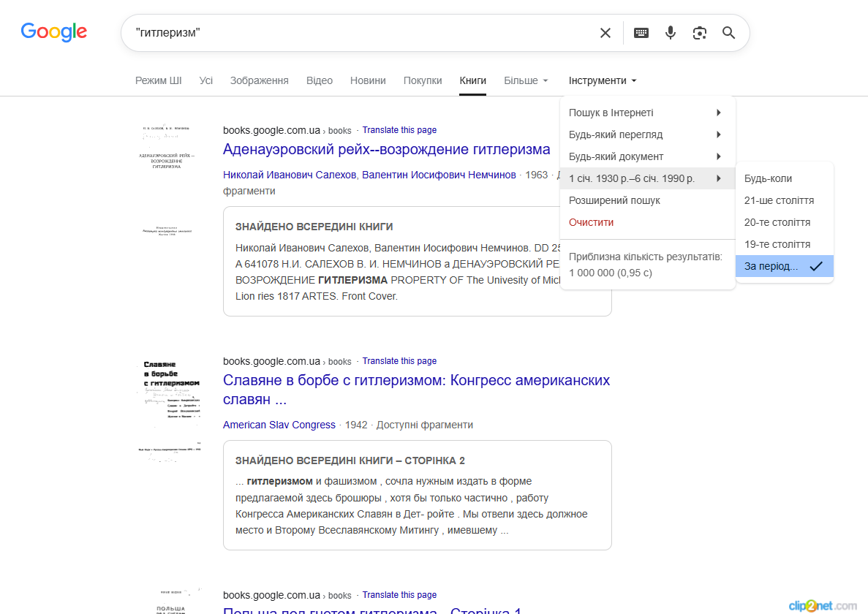Image resolution: width=868 pixels, height=614 pixels.
Task: Open the Новини tab
Action: 368,80
